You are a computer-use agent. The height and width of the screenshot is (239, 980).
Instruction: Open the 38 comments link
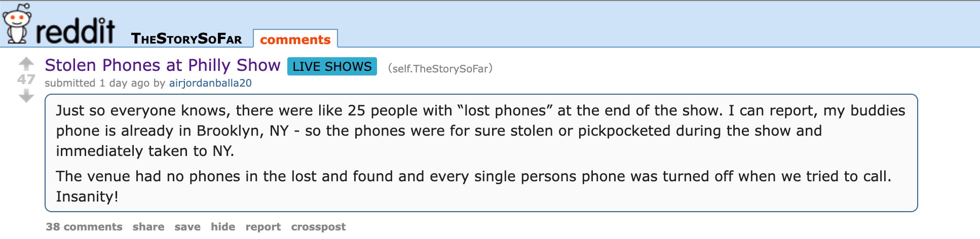click(84, 227)
